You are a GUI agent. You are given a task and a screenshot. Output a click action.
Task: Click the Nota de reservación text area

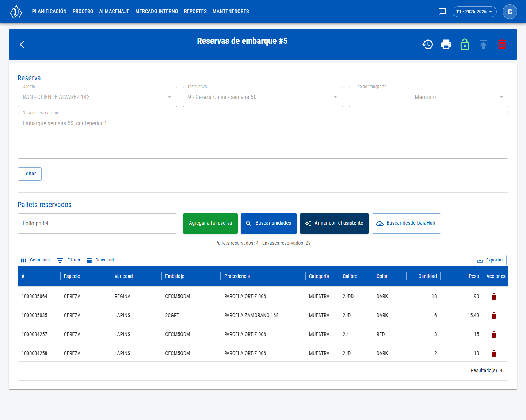pos(263,135)
